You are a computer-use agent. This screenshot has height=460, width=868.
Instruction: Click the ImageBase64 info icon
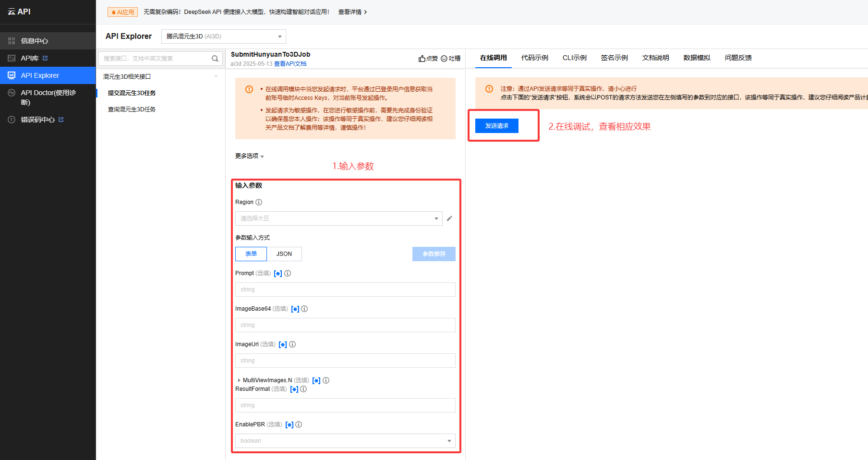304,309
